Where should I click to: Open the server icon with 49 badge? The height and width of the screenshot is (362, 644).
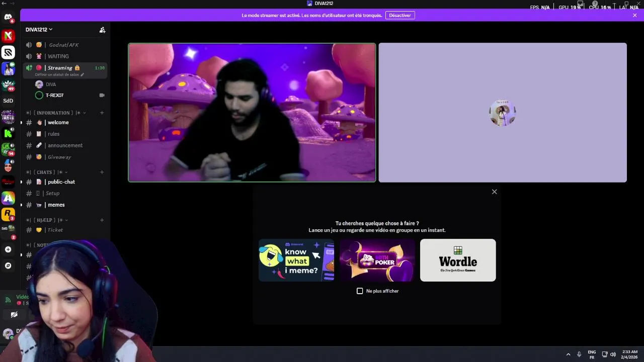tap(8, 84)
